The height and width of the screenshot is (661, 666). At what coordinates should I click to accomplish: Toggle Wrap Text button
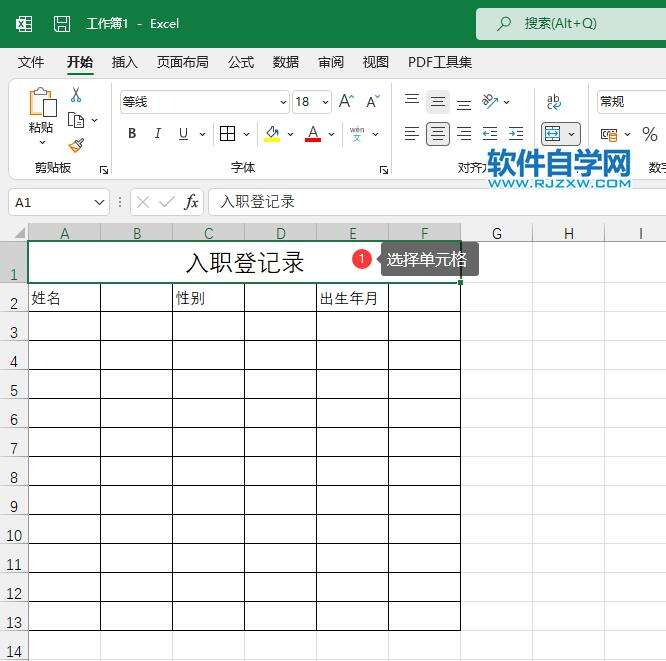[554, 102]
